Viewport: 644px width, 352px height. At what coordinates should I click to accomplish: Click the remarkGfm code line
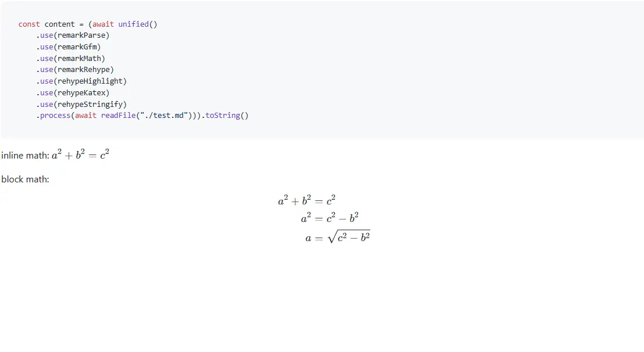point(69,47)
